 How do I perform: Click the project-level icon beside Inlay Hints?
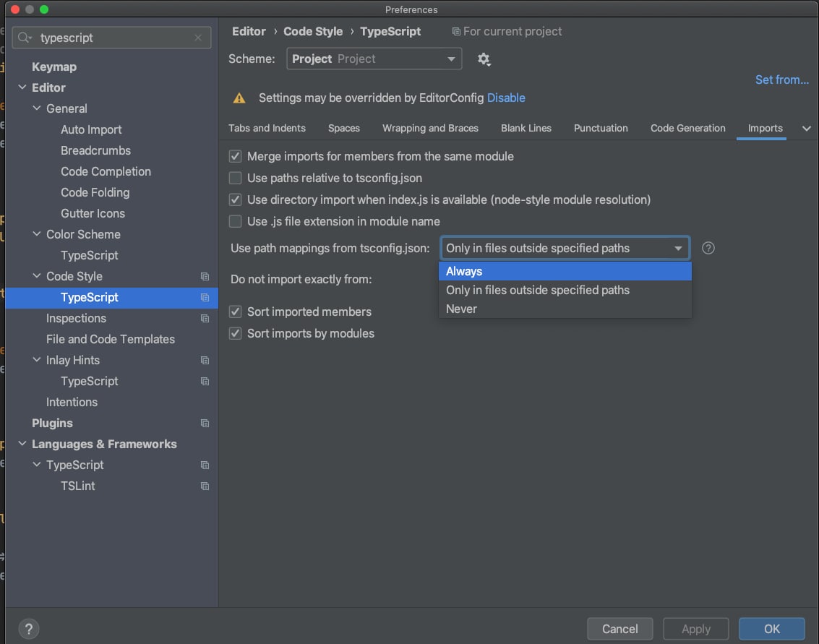(205, 360)
